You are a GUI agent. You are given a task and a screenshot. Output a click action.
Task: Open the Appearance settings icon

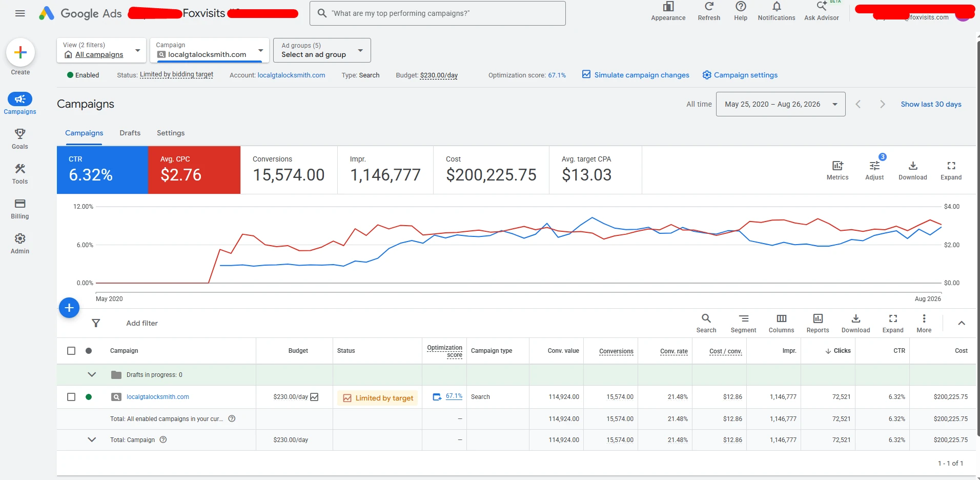point(668,11)
